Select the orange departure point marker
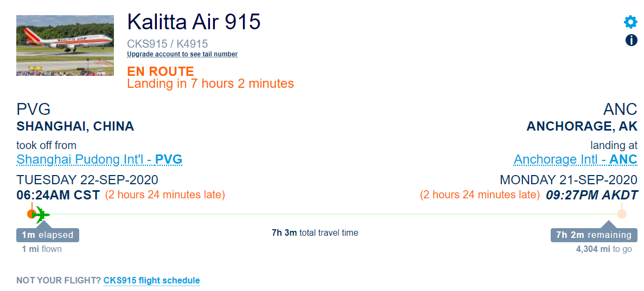The height and width of the screenshot is (291, 644). click(31, 214)
